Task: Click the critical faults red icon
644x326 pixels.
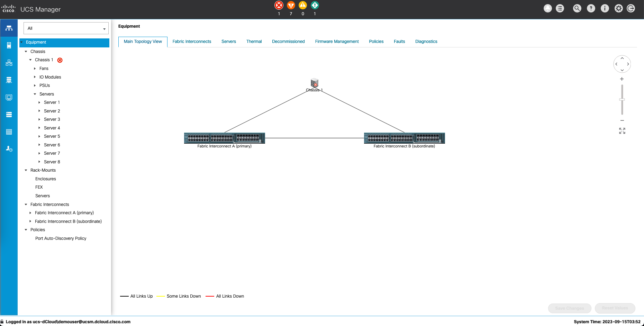Action: tap(279, 5)
